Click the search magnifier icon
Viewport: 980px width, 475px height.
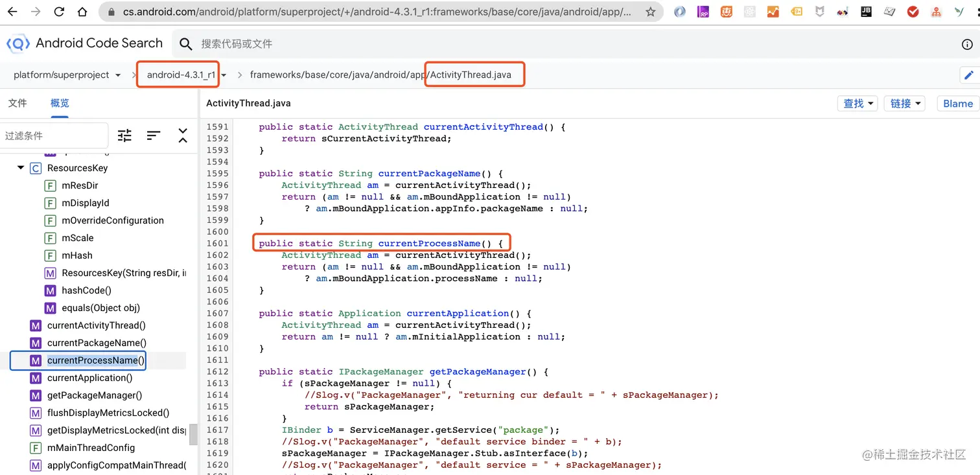click(x=186, y=43)
